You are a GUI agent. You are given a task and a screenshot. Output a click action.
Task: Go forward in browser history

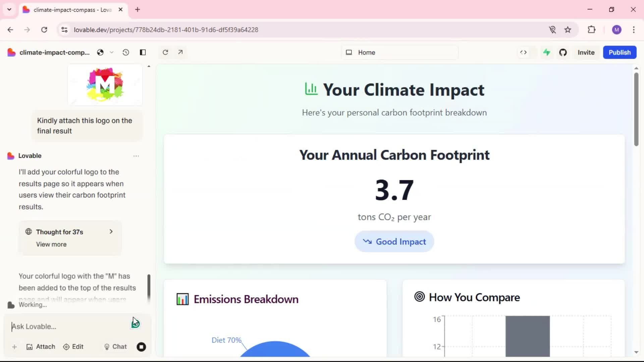[27, 30]
